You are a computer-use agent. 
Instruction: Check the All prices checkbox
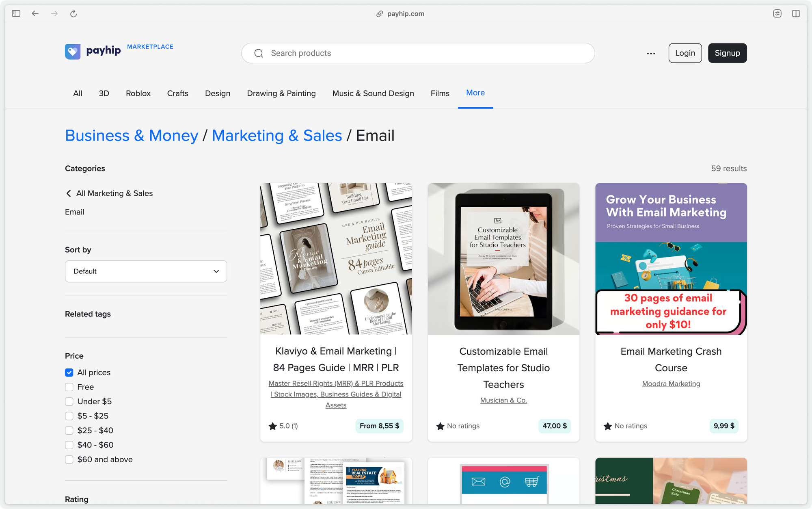pyautogui.click(x=69, y=373)
